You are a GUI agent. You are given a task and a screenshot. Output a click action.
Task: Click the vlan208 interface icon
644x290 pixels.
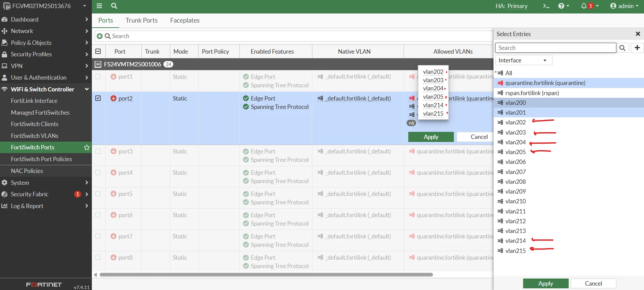500,181
